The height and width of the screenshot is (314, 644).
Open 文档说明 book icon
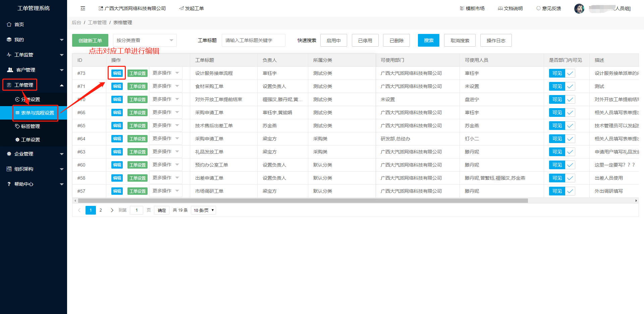(500, 8)
